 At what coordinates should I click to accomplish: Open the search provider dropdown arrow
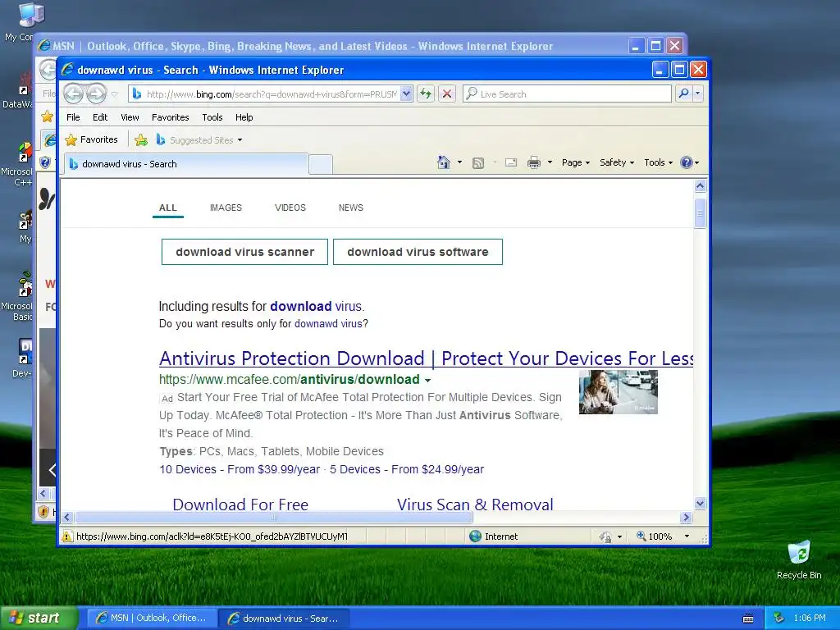pos(697,94)
